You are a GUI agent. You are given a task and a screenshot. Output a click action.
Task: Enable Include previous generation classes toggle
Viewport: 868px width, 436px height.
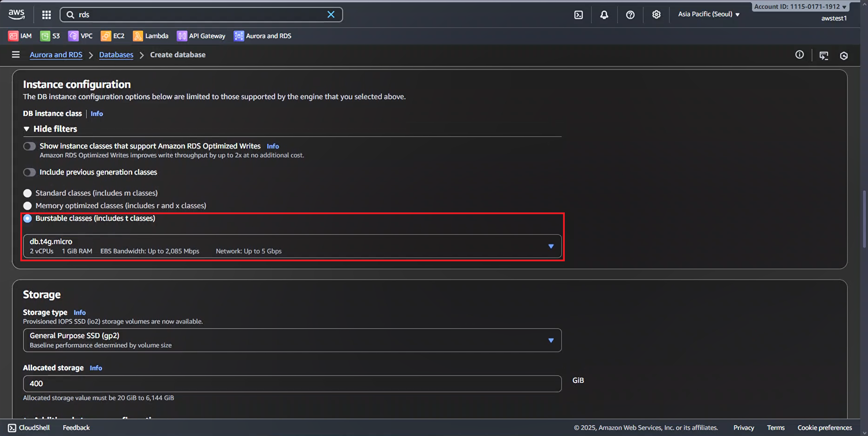[x=30, y=172]
